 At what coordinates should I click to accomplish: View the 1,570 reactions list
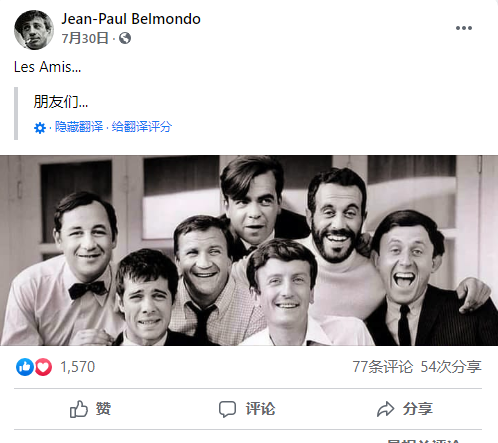78,367
